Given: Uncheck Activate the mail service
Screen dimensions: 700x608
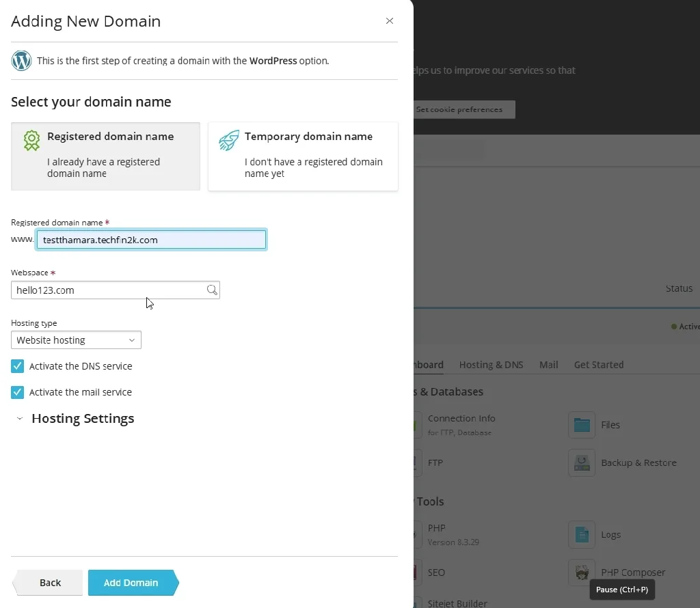Looking at the screenshot, I should click(17, 392).
